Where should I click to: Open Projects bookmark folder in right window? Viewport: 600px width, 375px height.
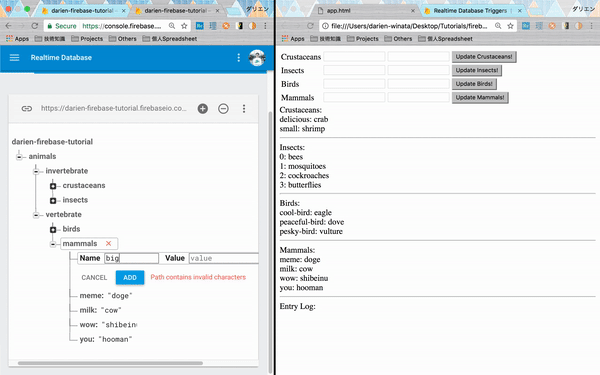(x=363, y=39)
